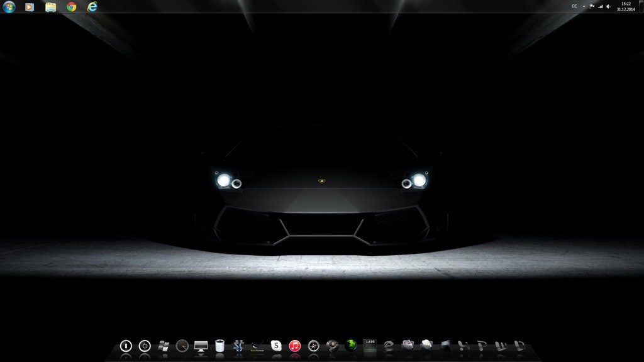Click the network signal tray icon
Screen dimensions: 644x362
pyautogui.click(x=600, y=6)
